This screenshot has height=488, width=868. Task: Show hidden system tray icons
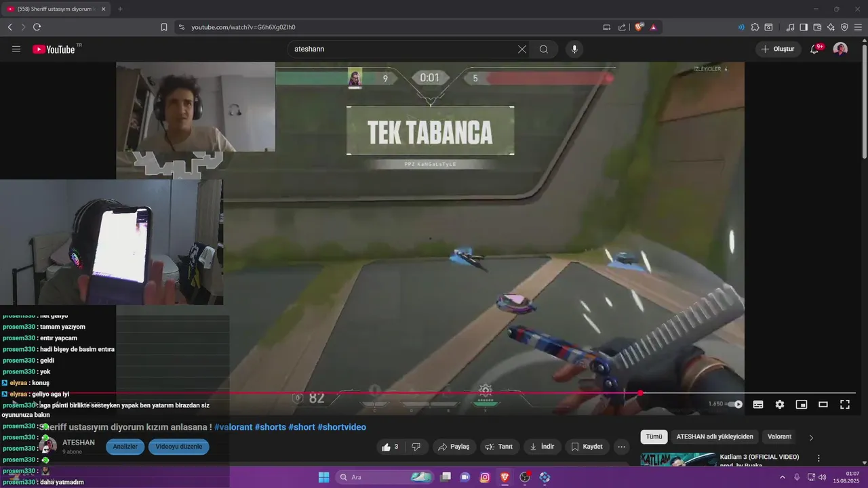click(782, 477)
